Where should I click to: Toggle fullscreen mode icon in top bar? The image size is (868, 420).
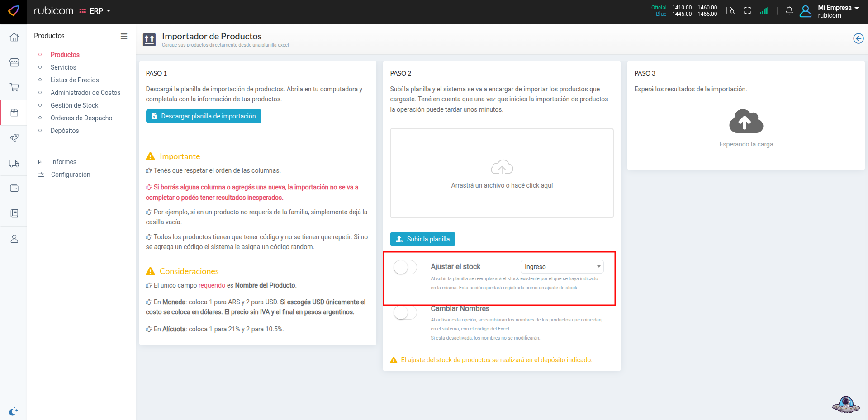[x=747, y=11]
